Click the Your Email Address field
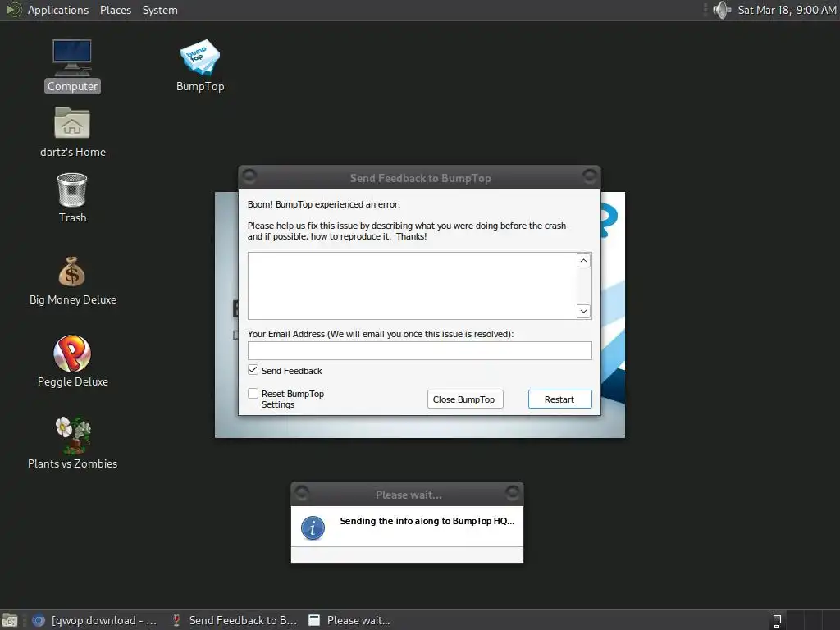This screenshot has width=840, height=630. coord(419,350)
